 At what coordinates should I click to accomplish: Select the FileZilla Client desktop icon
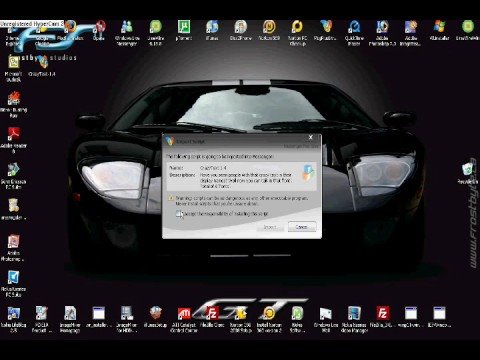click(x=212, y=317)
